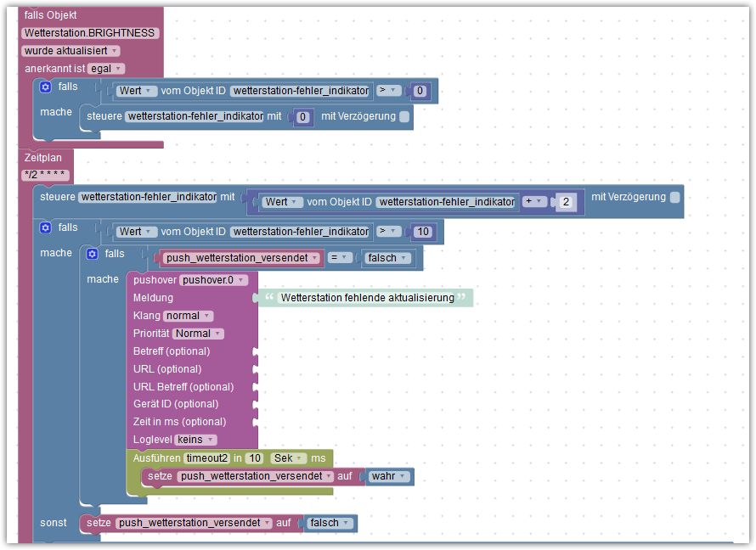
Task: Select the 'falls Objekt' trigger block label
Action: click(51, 15)
